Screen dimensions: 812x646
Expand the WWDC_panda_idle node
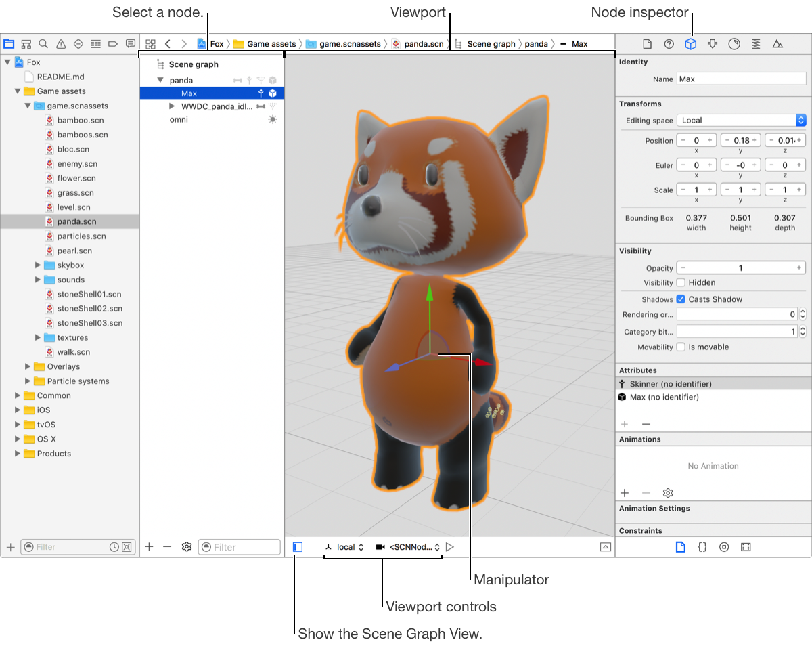coord(173,106)
